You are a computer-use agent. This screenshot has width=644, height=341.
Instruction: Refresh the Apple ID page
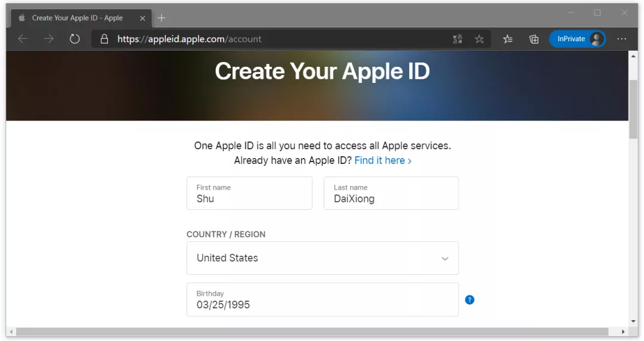[75, 39]
